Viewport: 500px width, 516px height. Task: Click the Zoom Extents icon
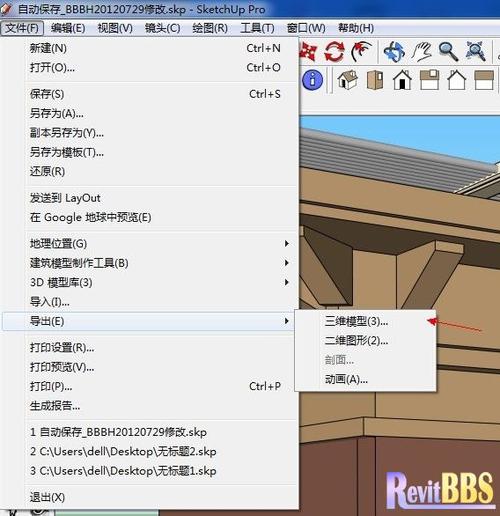click(475, 51)
